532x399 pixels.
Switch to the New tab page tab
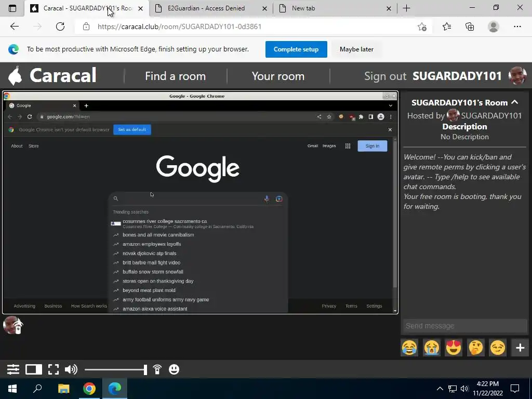[303, 8]
